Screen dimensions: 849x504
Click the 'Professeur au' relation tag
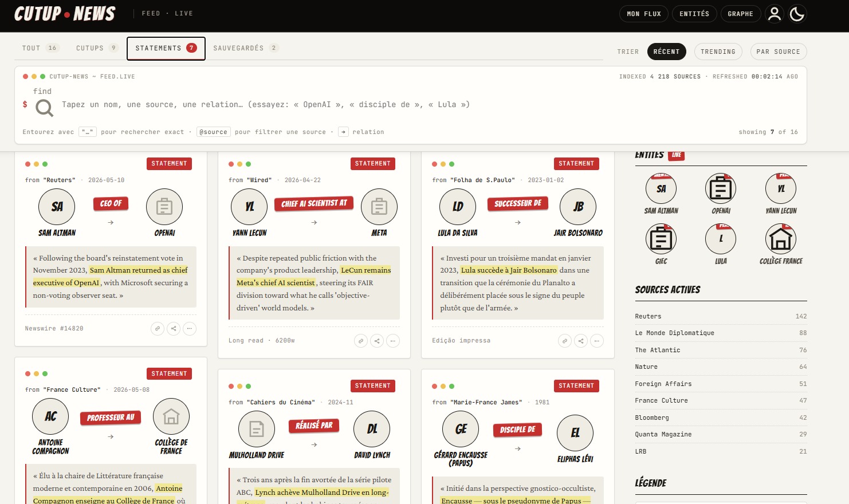pos(111,418)
